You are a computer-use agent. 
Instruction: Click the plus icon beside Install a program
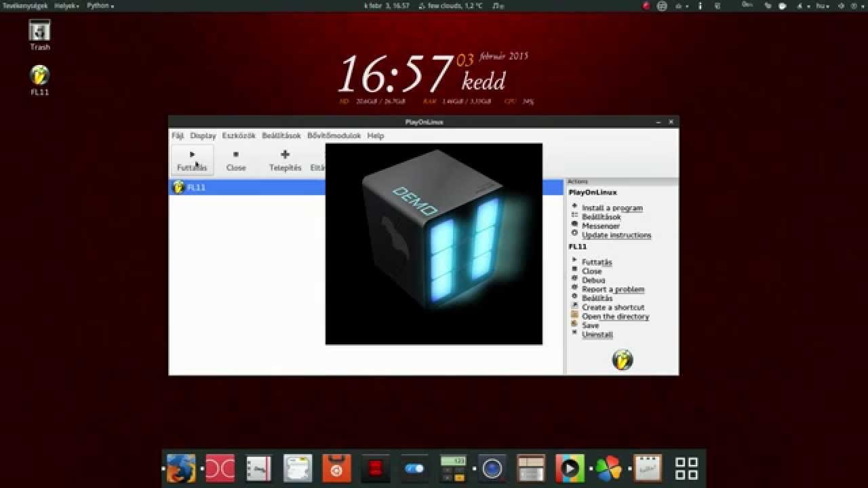[574, 206]
